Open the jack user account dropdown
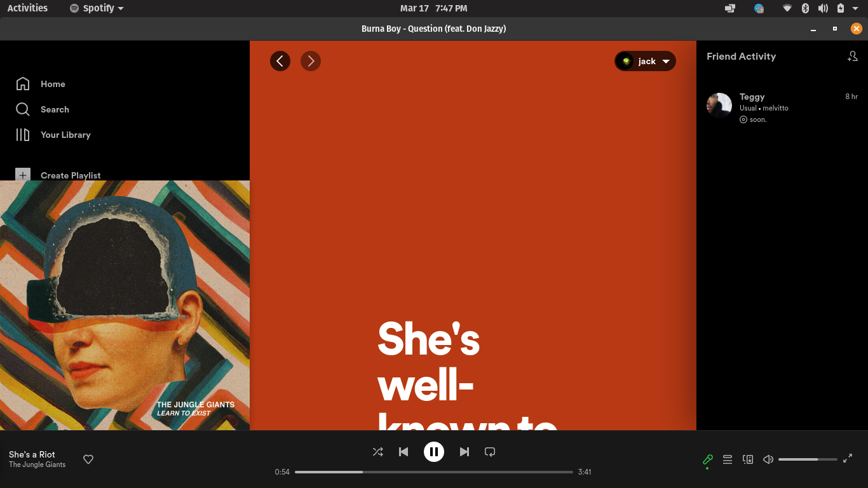This screenshot has height=488, width=868. click(645, 61)
